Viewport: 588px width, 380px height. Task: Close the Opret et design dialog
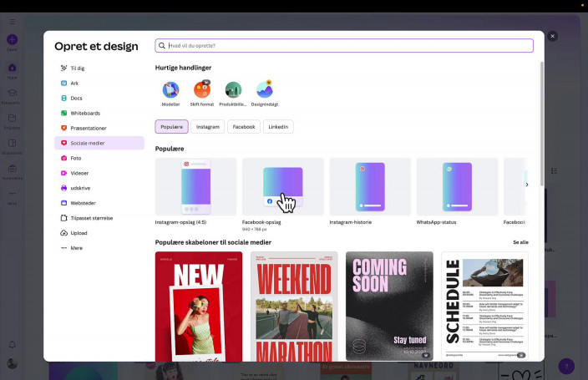pyautogui.click(x=552, y=36)
